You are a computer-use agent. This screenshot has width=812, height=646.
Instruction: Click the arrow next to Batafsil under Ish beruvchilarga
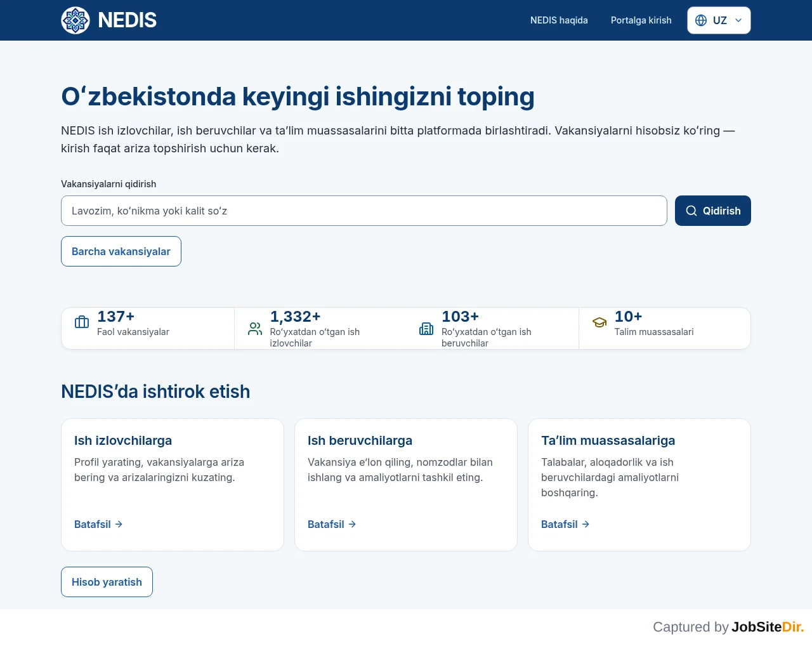coord(352,524)
